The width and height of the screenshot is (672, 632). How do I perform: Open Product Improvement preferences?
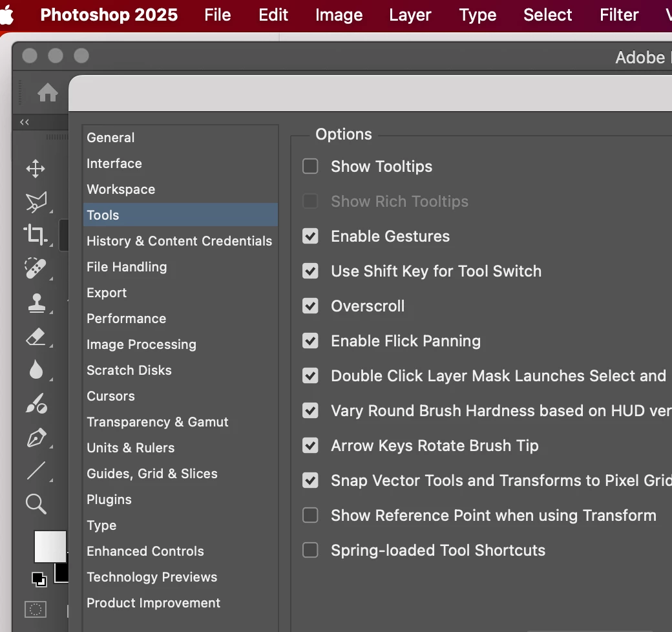(x=180, y=603)
